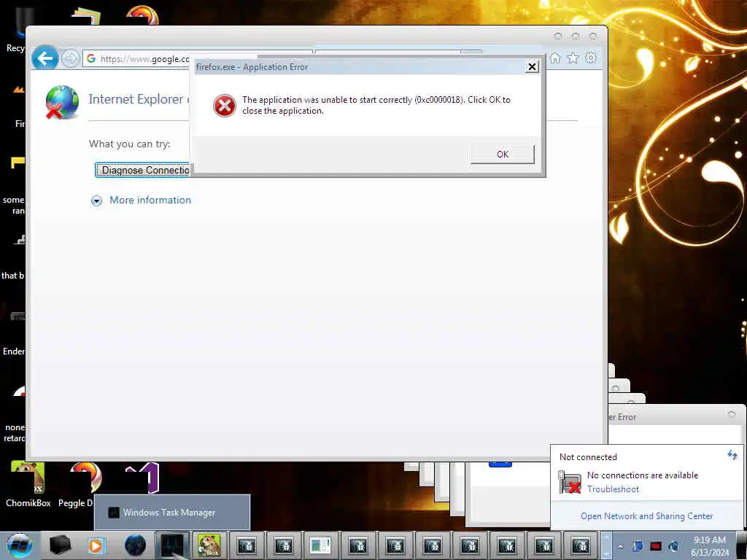This screenshot has width=747, height=560.
Task: Refresh network list in Not connected popup
Action: 732,455
